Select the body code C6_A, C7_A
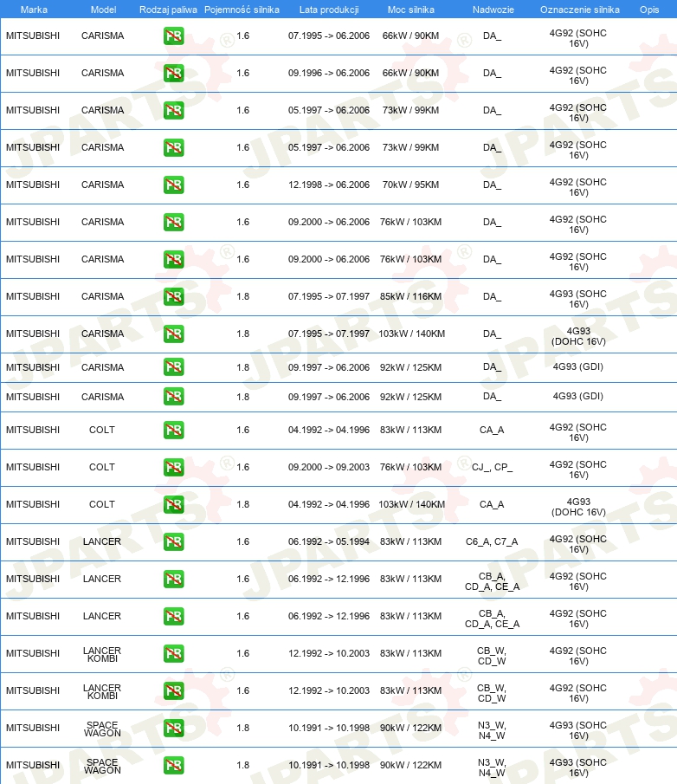The height and width of the screenshot is (784, 677). coord(492,541)
